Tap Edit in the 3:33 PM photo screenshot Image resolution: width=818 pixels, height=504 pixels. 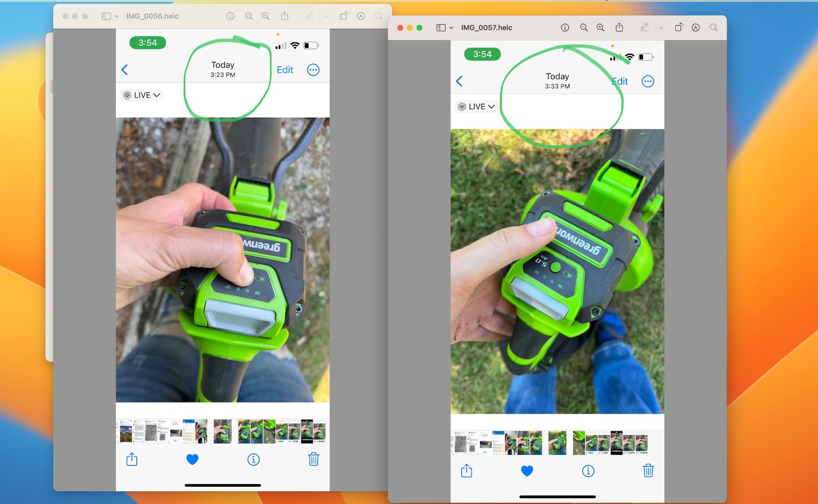coord(620,81)
